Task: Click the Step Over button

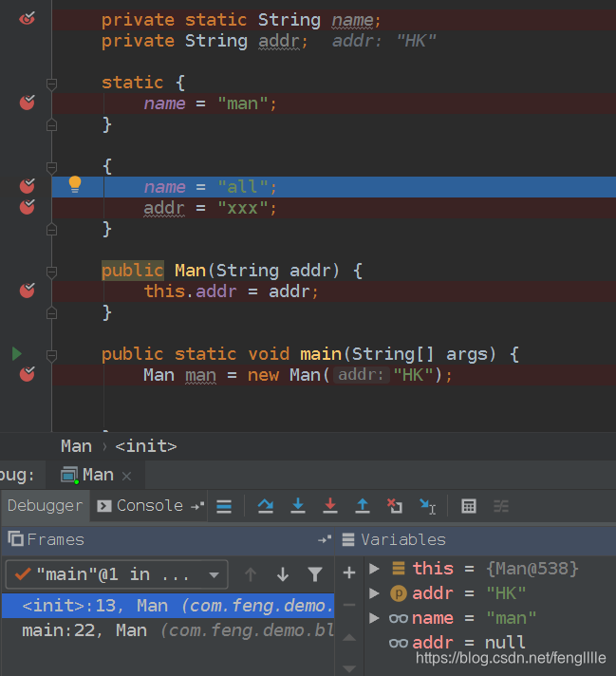Action: [x=266, y=506]
